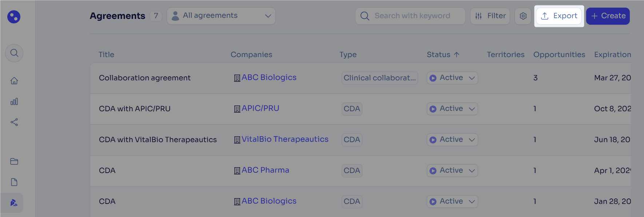Open the bar chart analytics icon

click(14, 101)
